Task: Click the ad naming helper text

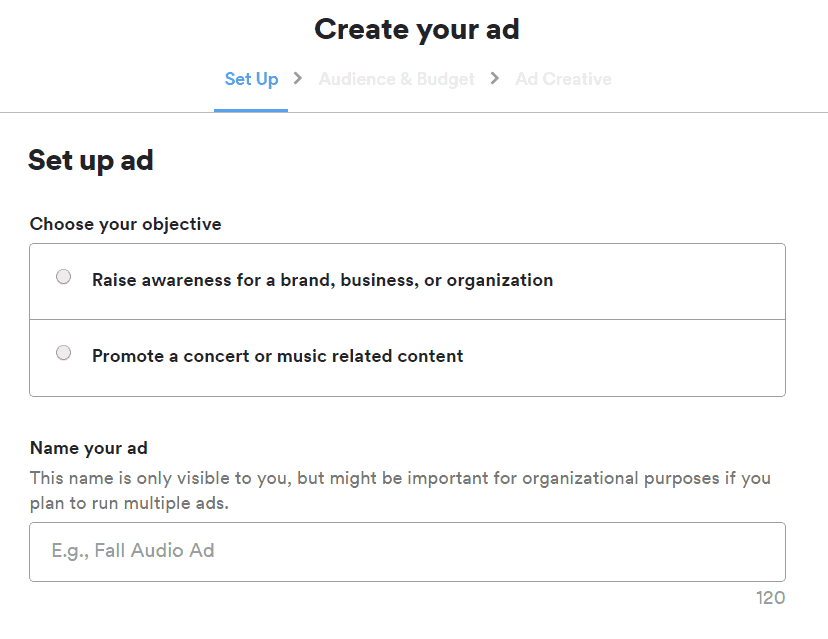Action: pyautogui.click(x=399, y=488)
